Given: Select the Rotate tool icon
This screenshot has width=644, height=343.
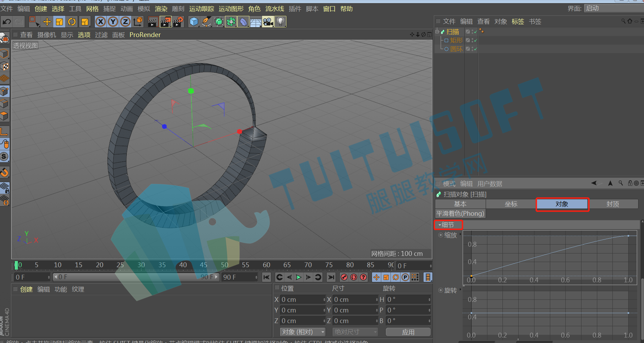Looking at the screenshot, I should pyautogui.click(x=72, y=22).
